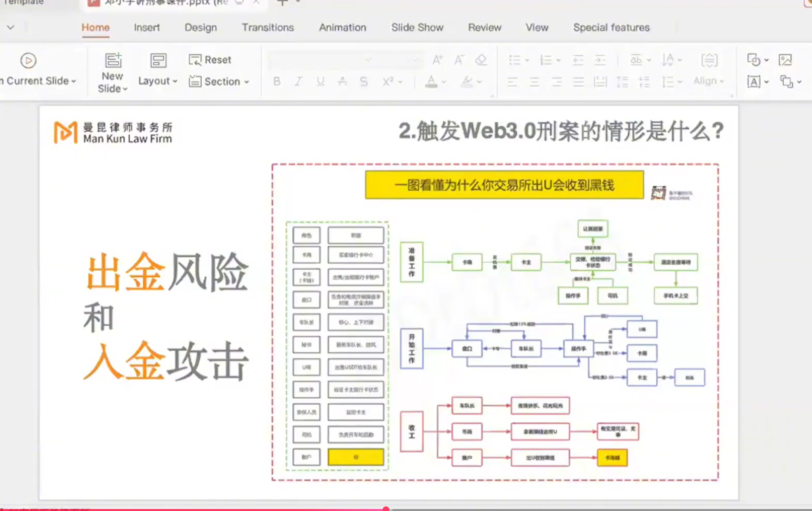Increase indent icon
Screen dimensions: 812x511
point(600,60)
